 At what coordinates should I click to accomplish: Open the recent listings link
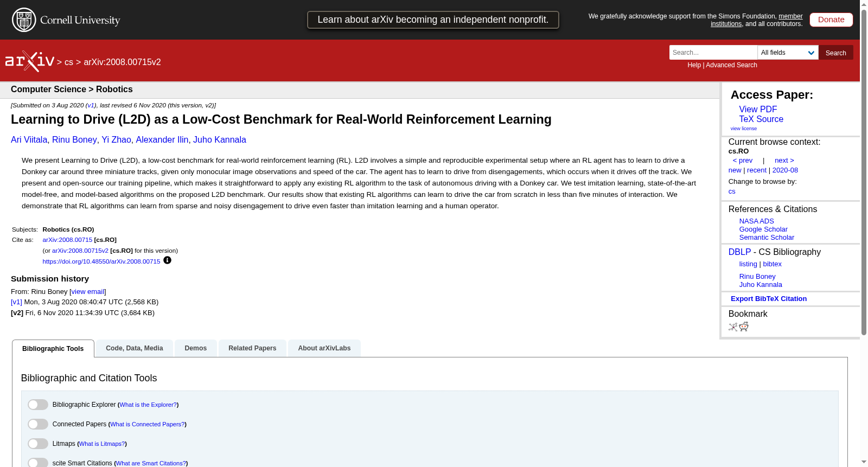[757, 170]
